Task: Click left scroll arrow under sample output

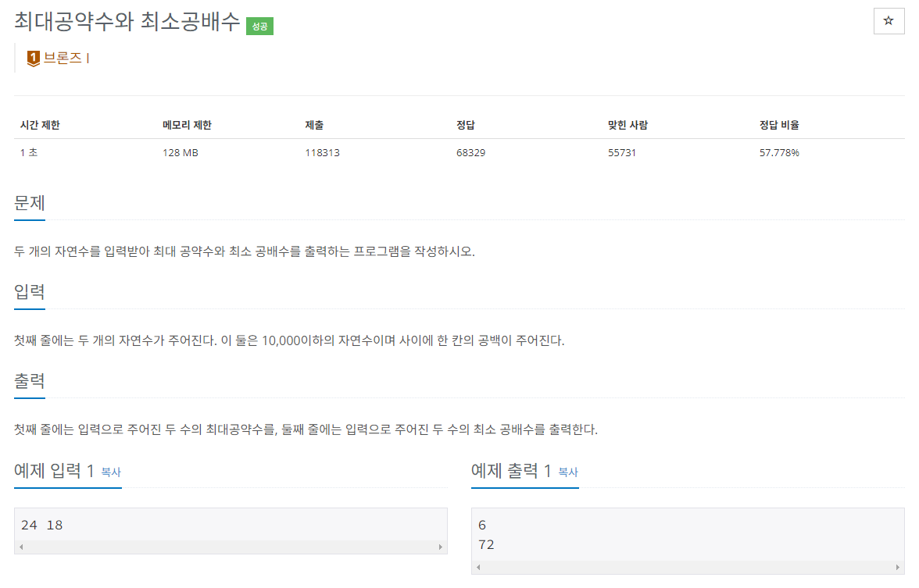Action: point(478,567)
